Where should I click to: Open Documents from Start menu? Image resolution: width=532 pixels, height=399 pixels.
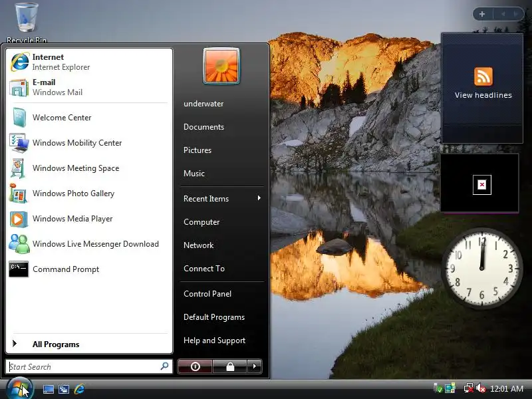click(203, 127)
